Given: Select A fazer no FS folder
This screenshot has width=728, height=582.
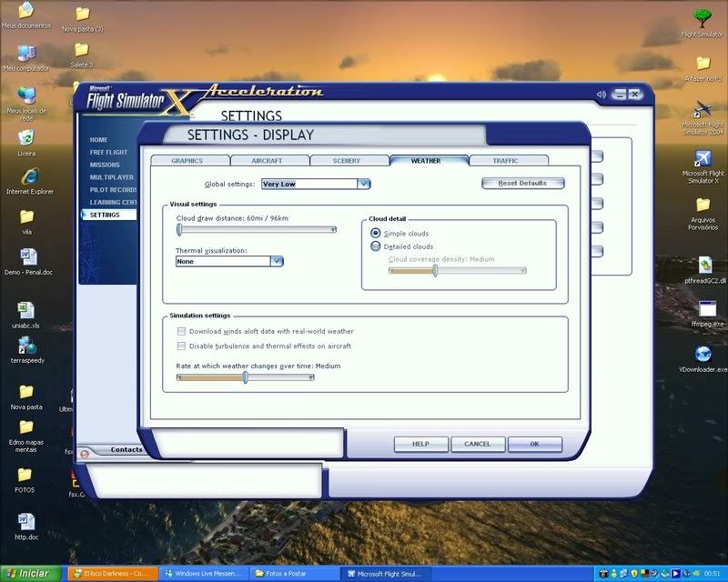Looking at the screenshot, I should click(703, 64).
